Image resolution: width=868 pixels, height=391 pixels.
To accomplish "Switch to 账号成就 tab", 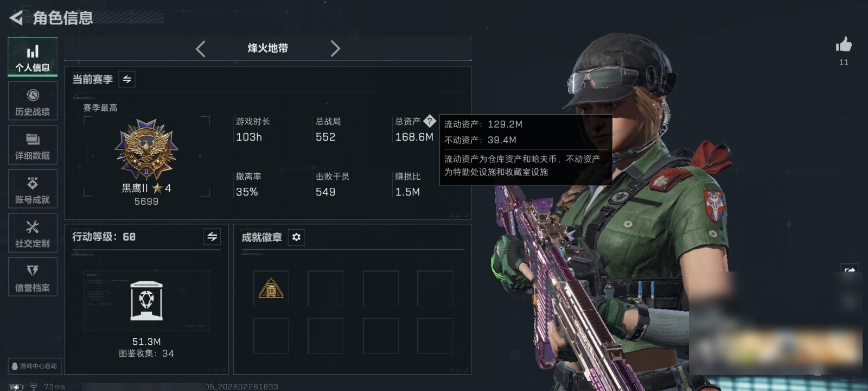I will tap(33, 189).
